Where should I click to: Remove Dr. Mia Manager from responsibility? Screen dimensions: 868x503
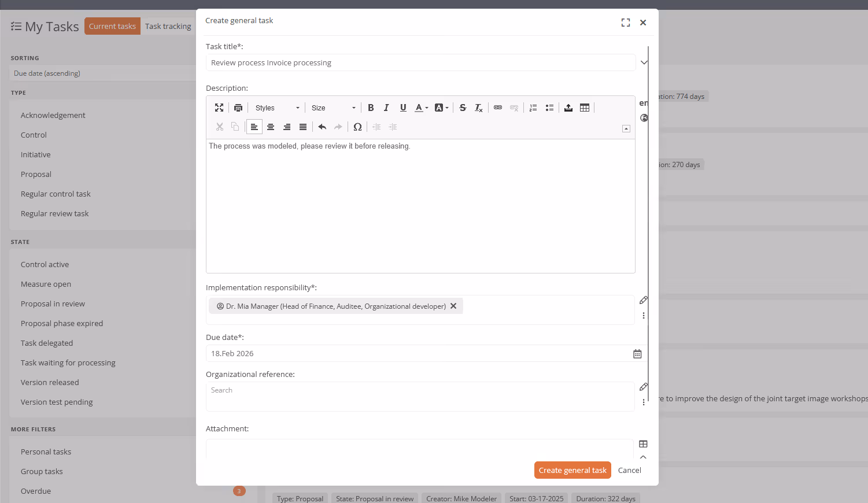(453, 306)
